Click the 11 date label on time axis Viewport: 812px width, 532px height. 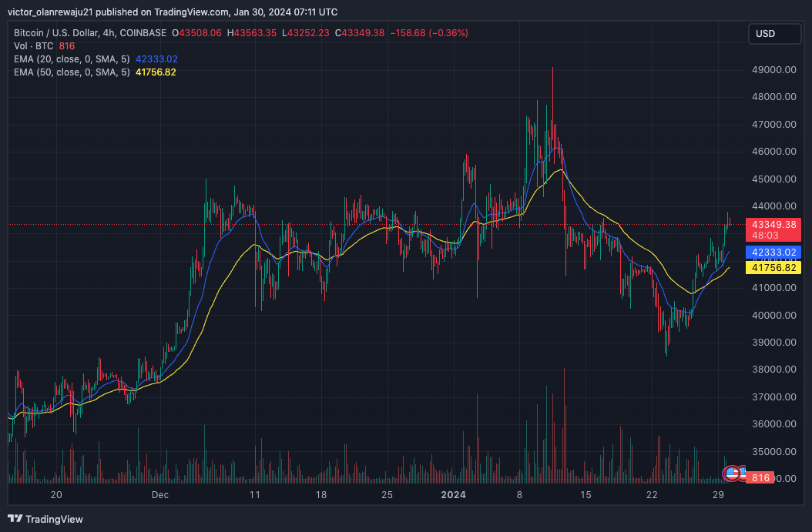pyautogui.click(x=255, y=495)
